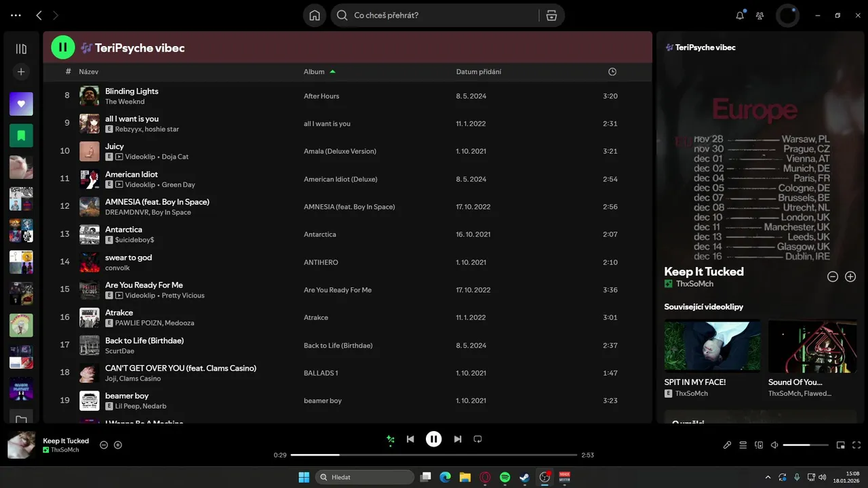Image resolution: width=868 pixels, height=488 pixels.
Task: Expand Your Library sidebar icon
Action: pos(21,49)
